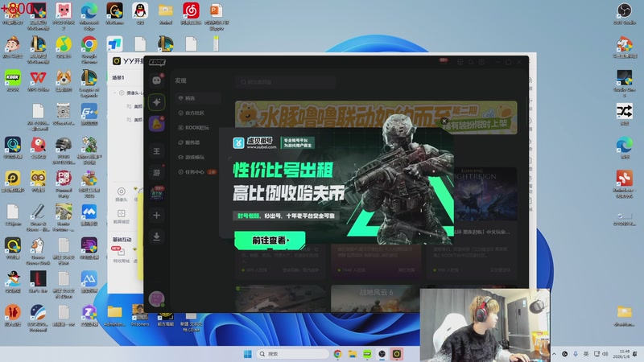Select the first highlighted discover menu item
The width and height of the screenshot is (644, 362).
(198, 98)
